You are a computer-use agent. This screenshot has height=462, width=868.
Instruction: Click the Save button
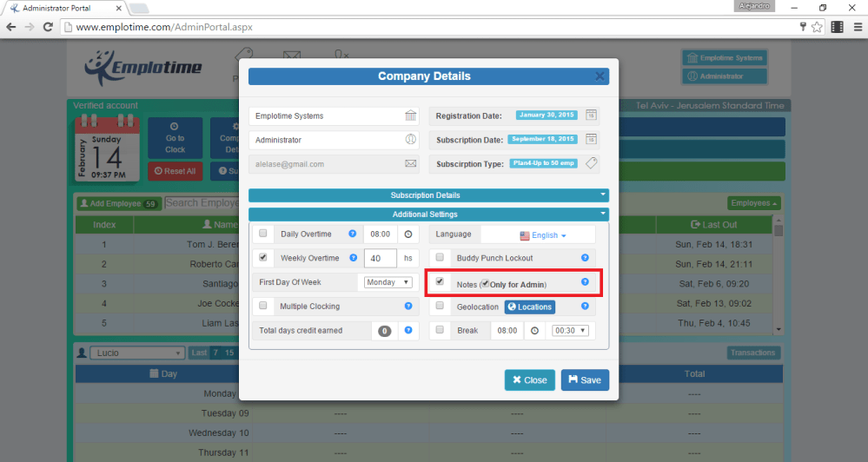click(x=585, y=380)
